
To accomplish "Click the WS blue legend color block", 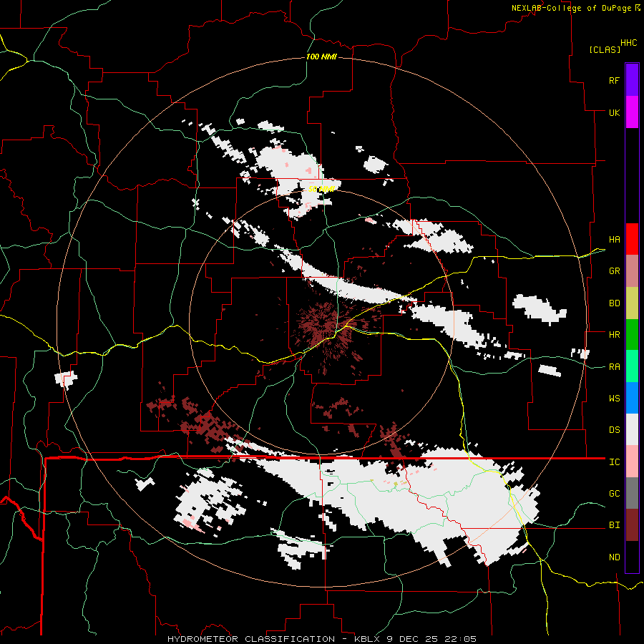I will click(x=632, y=398).
